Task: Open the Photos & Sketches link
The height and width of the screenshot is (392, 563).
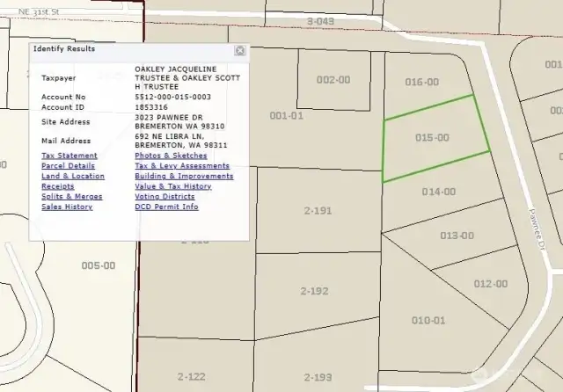Action: coord(171,156)
